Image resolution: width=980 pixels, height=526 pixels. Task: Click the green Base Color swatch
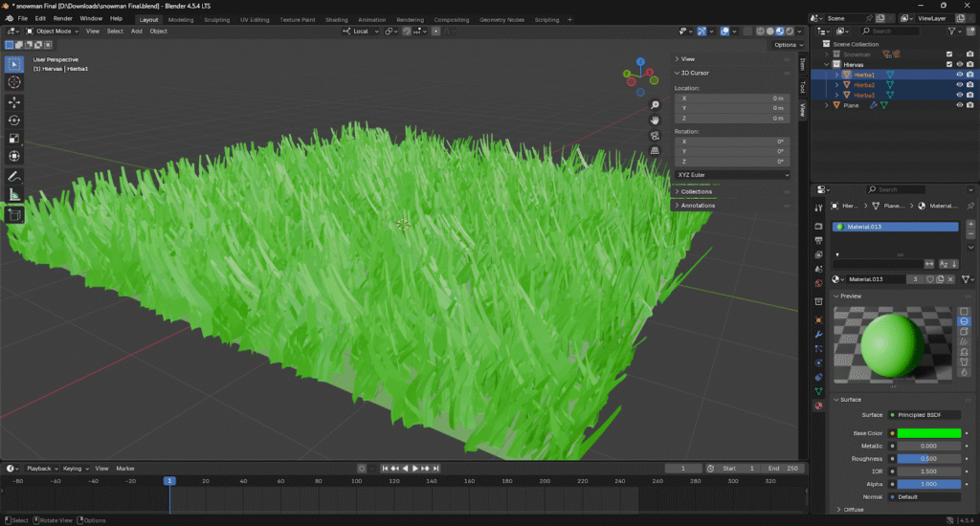tap(927, 433)
